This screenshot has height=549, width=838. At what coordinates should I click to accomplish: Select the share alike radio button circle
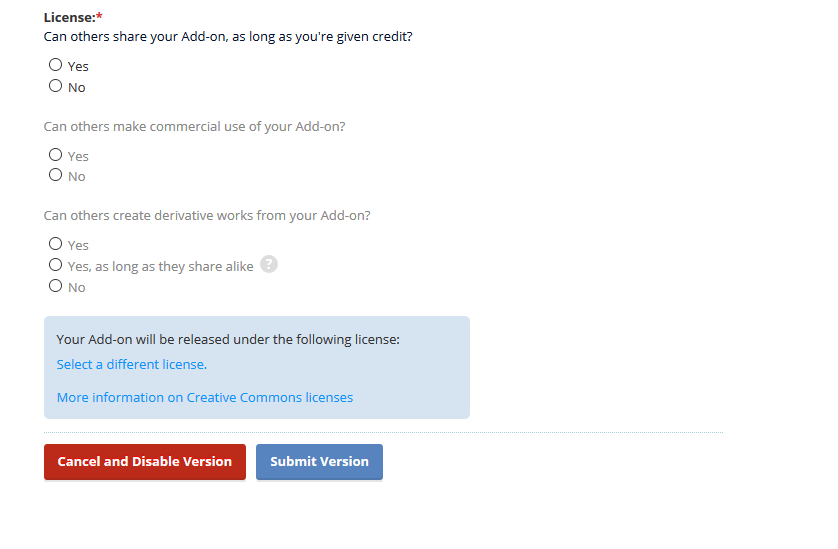[x=56, y=265]
